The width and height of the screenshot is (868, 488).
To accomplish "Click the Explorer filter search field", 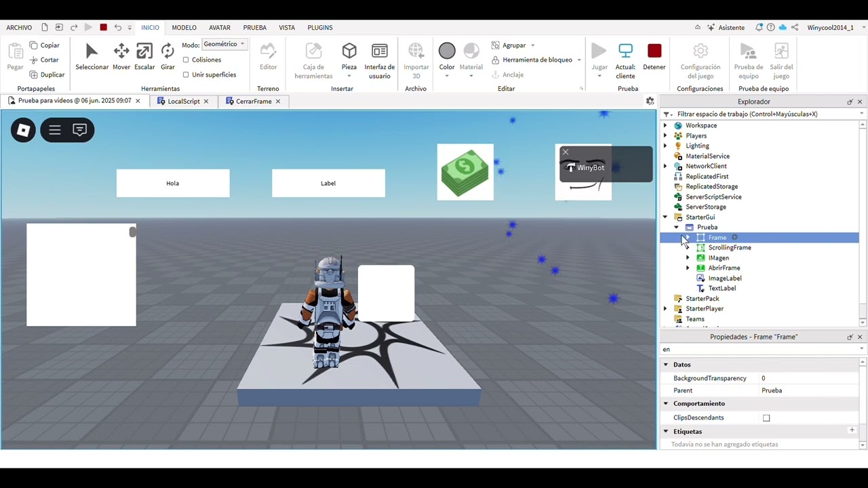I will click(x=763, y=114).
